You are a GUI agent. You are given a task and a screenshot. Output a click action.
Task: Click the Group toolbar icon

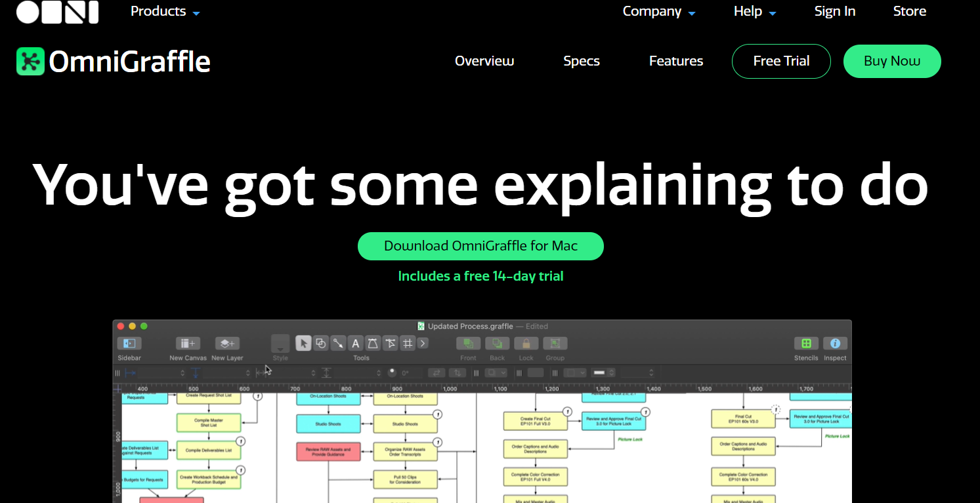555,343
